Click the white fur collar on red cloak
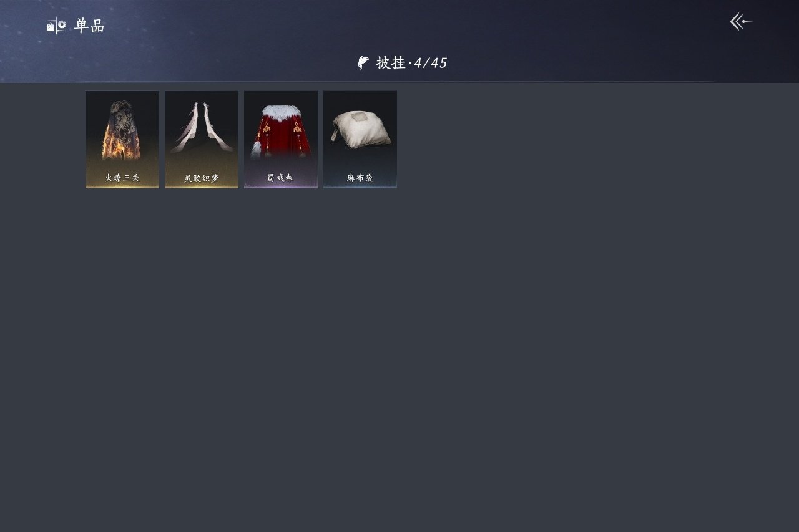 point(281,112)
